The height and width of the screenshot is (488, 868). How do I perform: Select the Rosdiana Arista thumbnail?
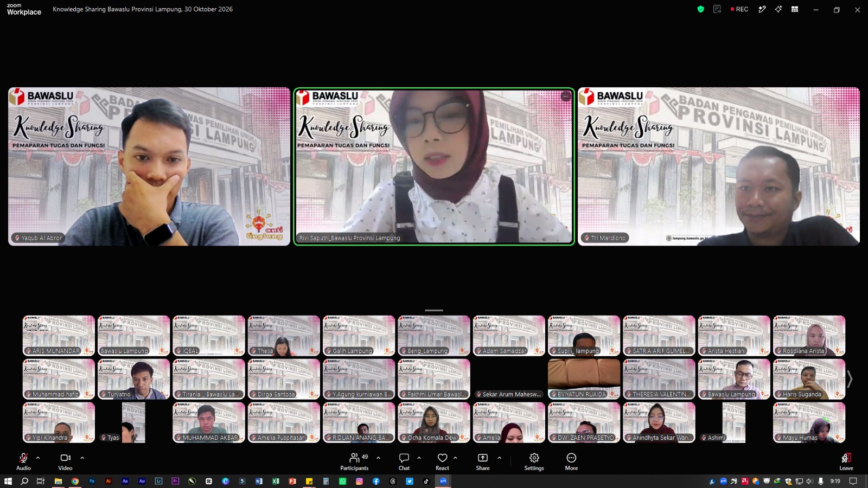[809, 336]
